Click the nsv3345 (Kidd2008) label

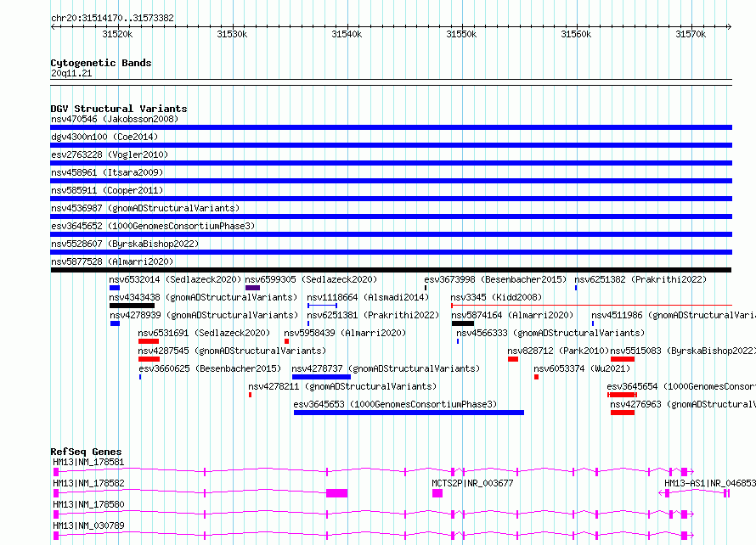(496, 297)
